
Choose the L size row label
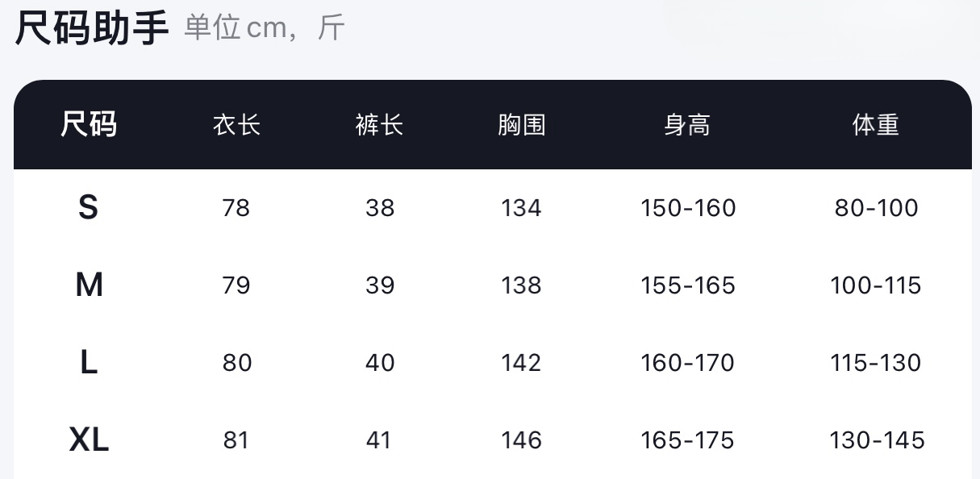[x=89, y=363]
